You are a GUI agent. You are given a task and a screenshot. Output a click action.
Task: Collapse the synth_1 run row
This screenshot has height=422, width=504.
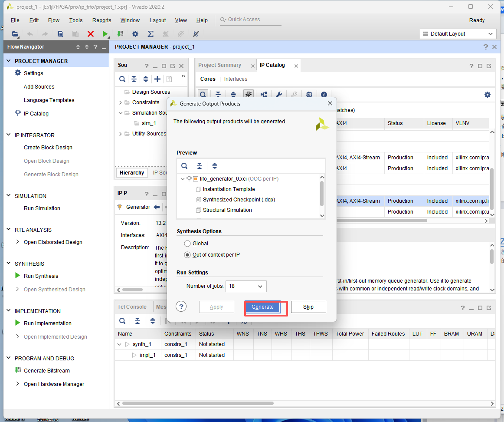coord(120,344)
